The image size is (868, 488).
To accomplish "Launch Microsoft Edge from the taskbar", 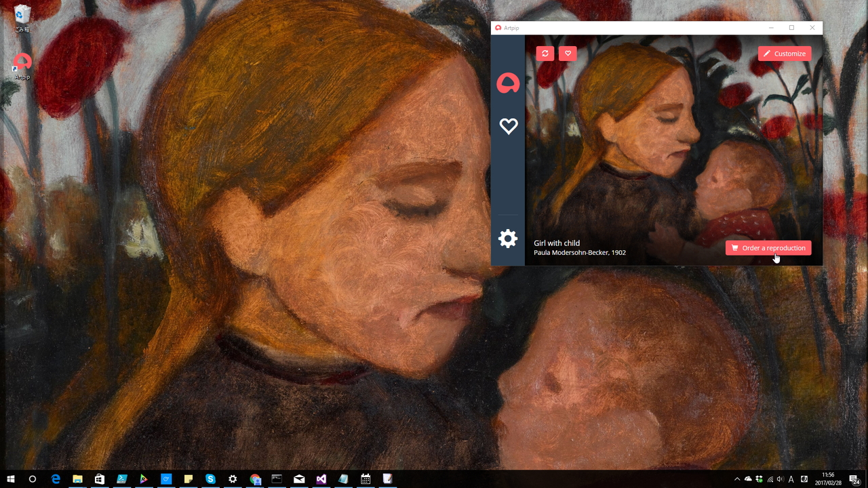I will 55,479.
